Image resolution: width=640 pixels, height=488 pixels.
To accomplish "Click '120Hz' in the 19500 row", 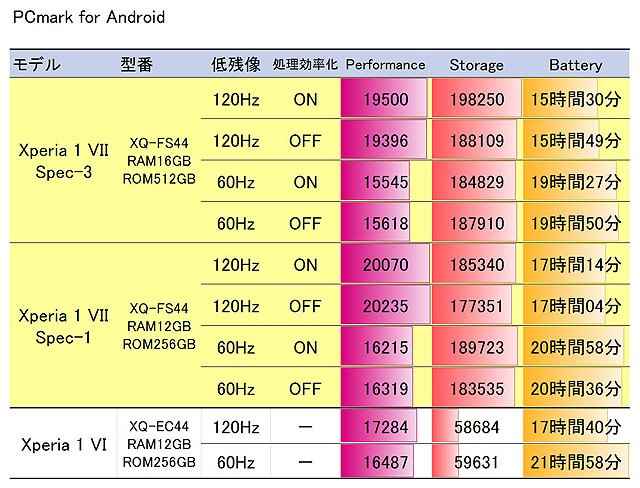I will (236, 100).
